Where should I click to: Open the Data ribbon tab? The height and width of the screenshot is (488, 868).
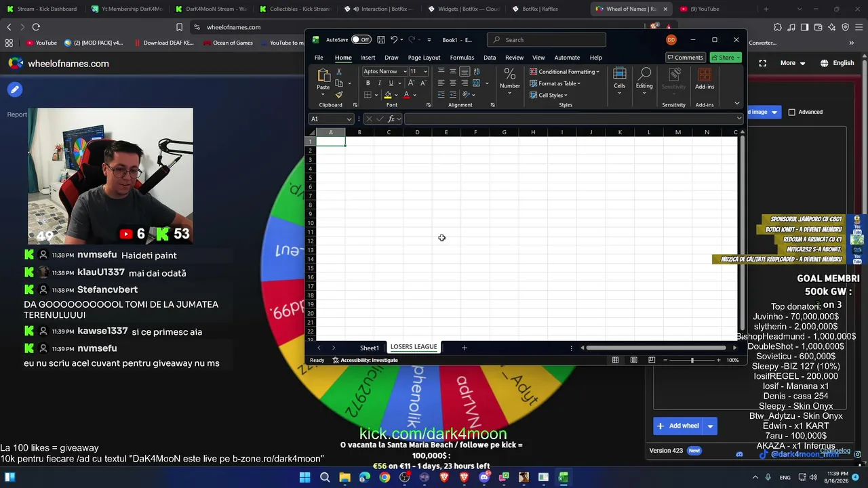(490, 58)
